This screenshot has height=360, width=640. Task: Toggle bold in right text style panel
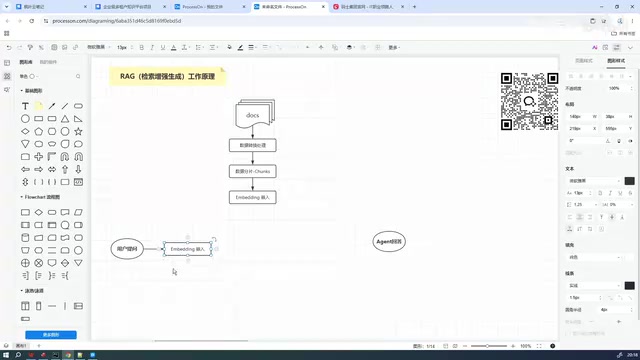click(x=600, y=193)
